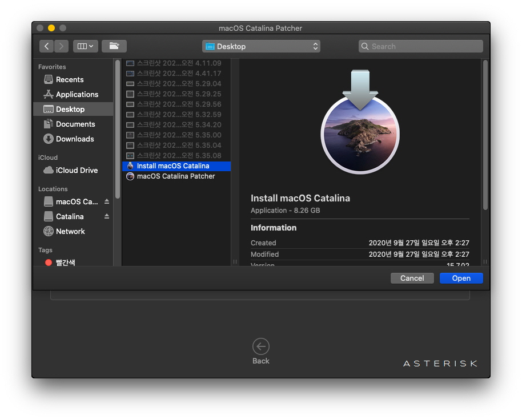
Task: Select the Catalina volume in Locations
Action: (x=70, y=216)
